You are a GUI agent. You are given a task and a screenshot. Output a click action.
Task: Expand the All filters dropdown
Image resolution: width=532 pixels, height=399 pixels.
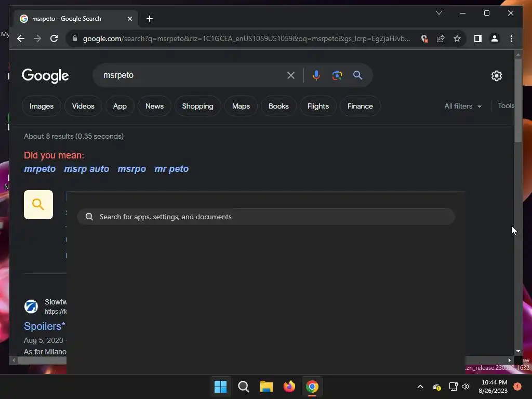click(x=463, y=106)
